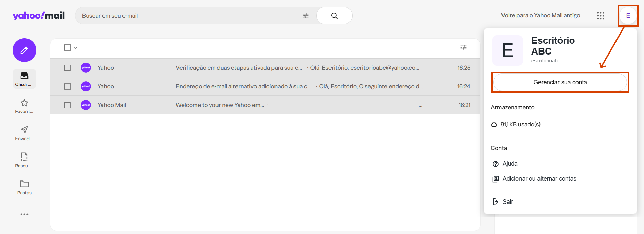Viewport: 644px width, 234px height.
Task: Click the escritorioabc username text
Action: coord(546,61)
